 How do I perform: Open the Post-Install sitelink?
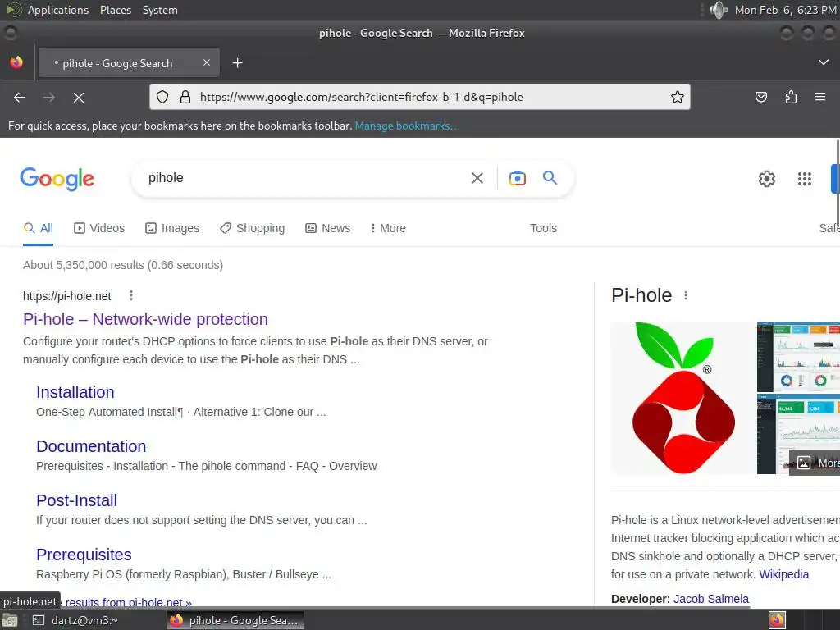tap(76, 500)
